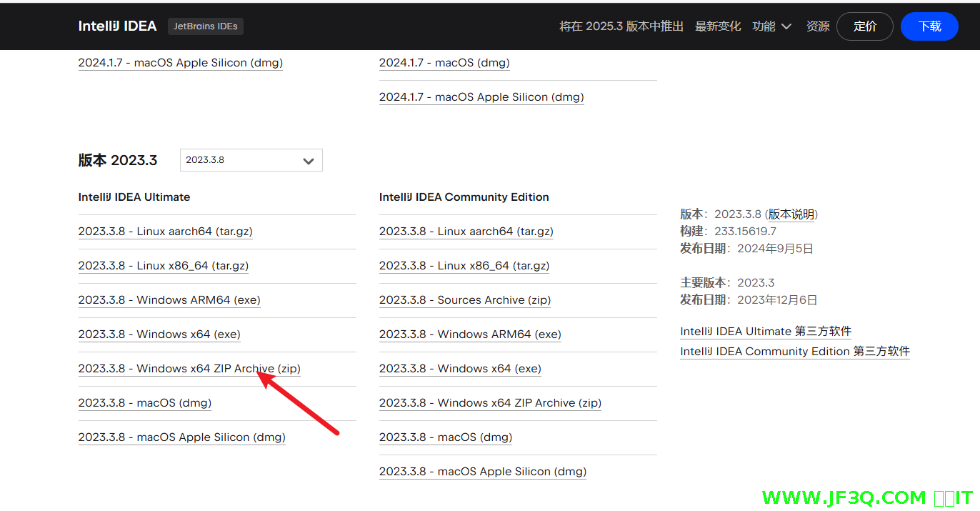Download Ultimate 2023.3.8 macOS Apple Silicon dmg
Viewport: 980px width, 511px height.
[181, 437]
